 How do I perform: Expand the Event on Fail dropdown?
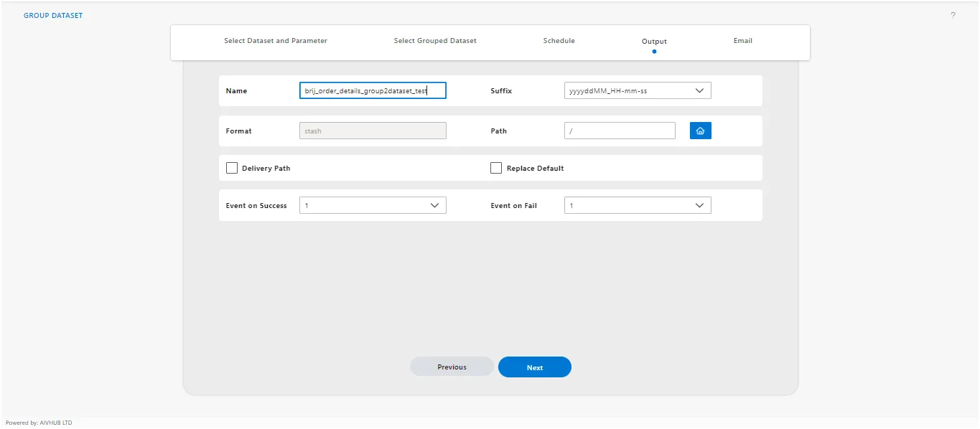point(638,205)
